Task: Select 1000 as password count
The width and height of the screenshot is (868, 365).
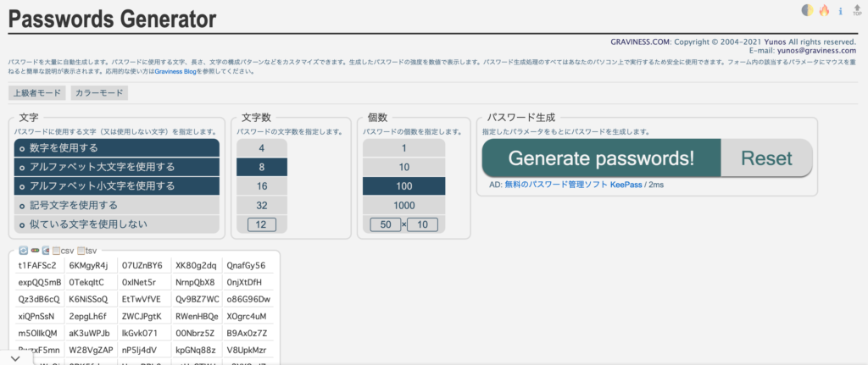Action: 403,206
